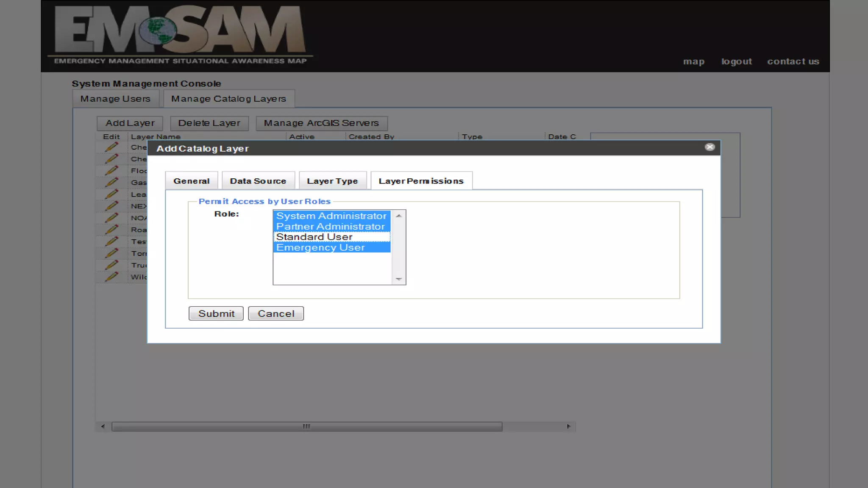Screen dimensions: 868x488
Task: Click the EM-SAM globe logo
Action: point(158,30)
